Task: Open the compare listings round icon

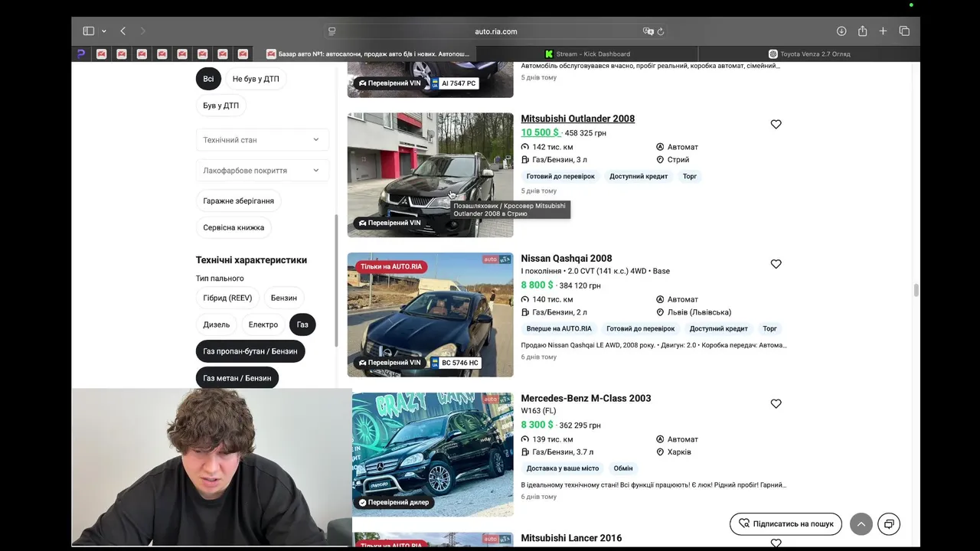Action: pyautogui.click(x=889, y=524)
